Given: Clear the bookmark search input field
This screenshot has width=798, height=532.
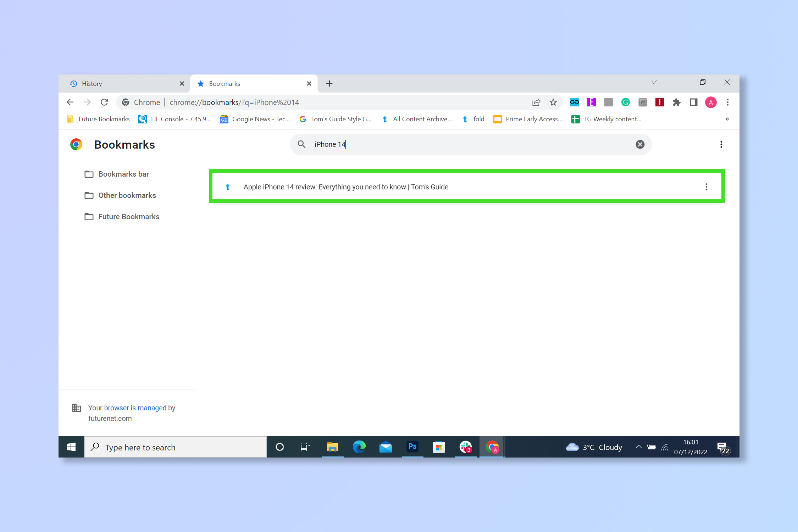Looking at the screenshot, I should tap(640, 144).
